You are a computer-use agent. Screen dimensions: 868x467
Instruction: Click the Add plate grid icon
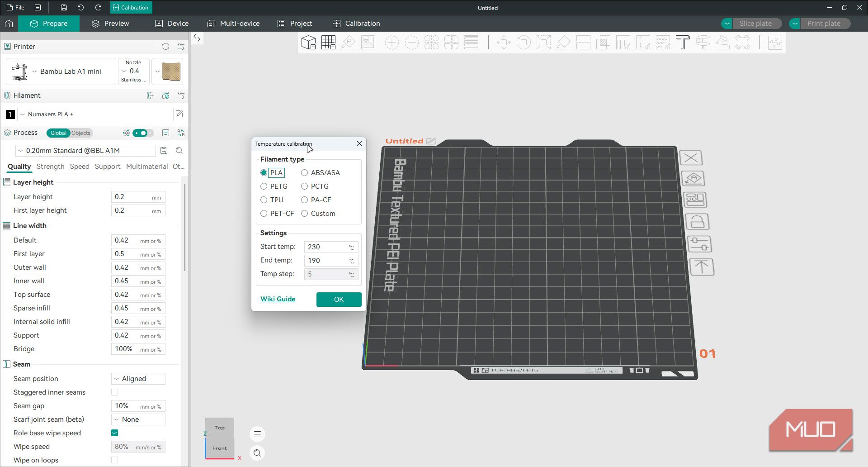click(329, 43)
